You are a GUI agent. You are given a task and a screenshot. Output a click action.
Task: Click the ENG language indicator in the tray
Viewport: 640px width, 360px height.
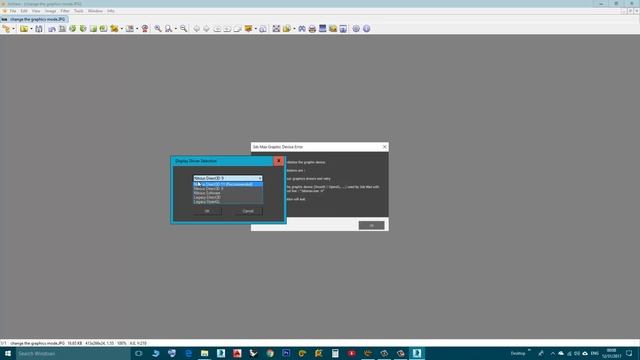coord(595,353)
